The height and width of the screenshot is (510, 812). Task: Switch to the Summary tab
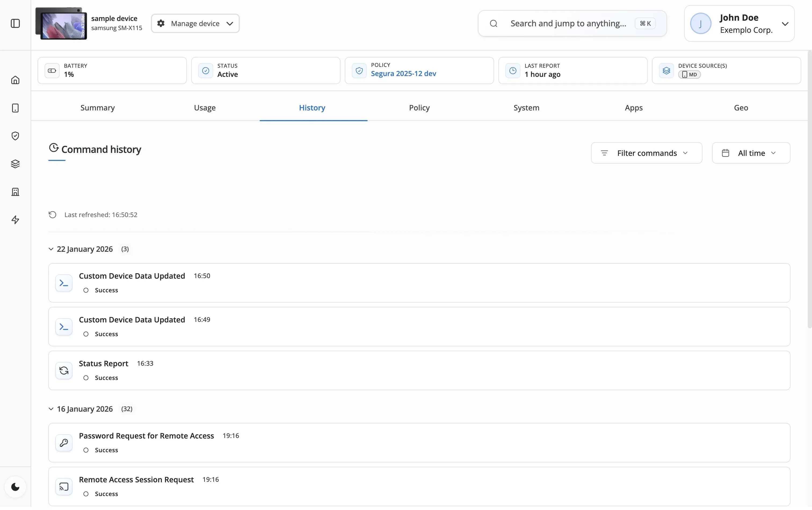pos(97,107)
